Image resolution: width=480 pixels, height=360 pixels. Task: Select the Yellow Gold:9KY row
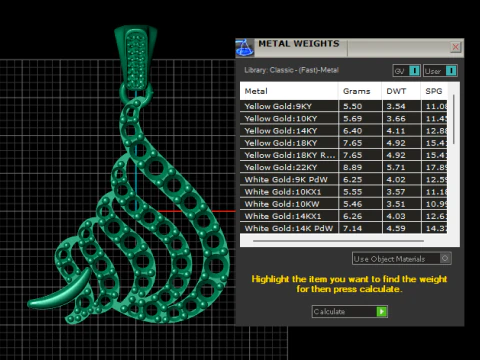pos(343,106)
